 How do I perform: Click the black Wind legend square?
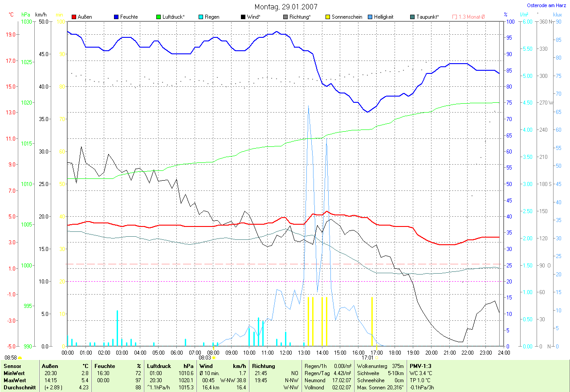pos(243,17)
